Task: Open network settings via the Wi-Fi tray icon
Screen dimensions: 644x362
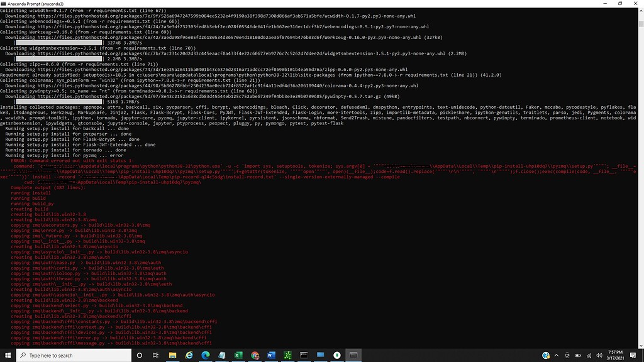Action: tap(589, 355)
